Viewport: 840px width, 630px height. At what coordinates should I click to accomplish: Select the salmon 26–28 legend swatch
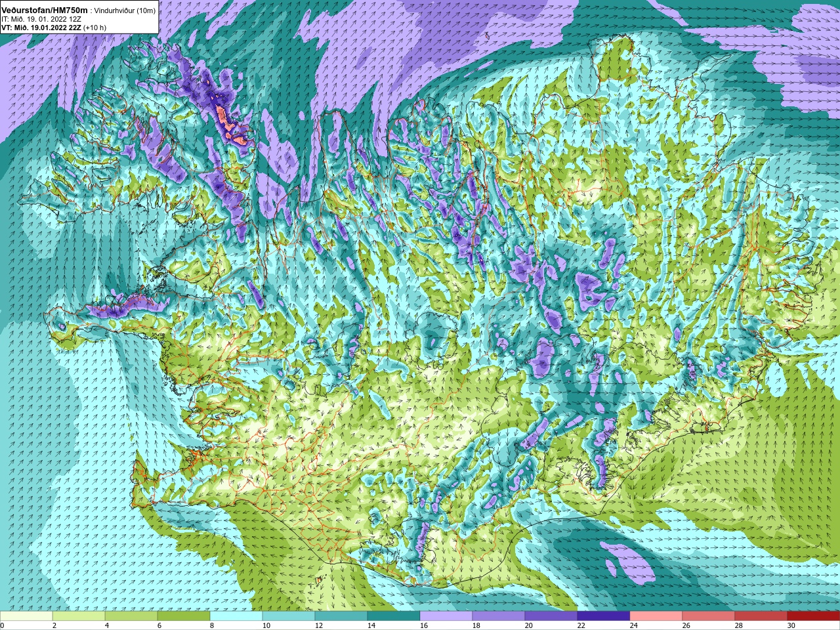pos(709,616)
